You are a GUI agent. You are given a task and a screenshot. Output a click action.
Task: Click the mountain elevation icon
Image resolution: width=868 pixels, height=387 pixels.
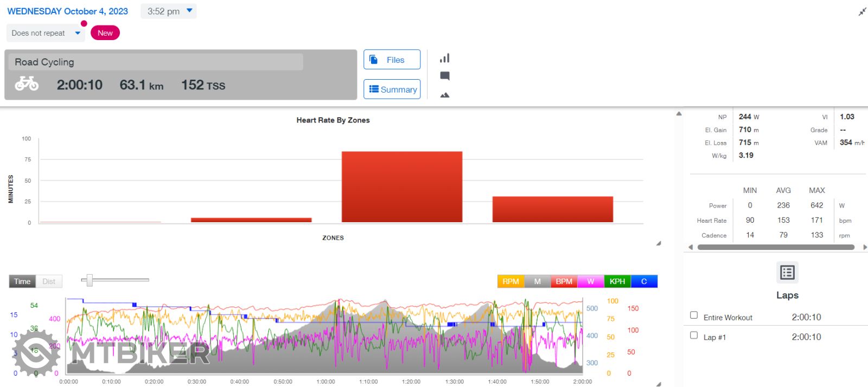(x=444, y=95)
